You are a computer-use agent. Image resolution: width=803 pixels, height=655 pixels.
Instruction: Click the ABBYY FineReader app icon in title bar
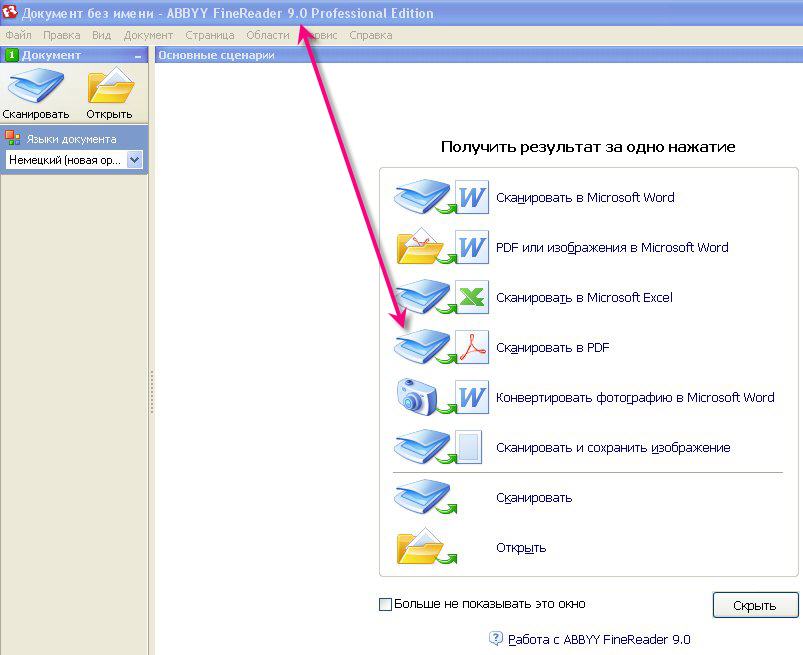(x=10, y=12)
